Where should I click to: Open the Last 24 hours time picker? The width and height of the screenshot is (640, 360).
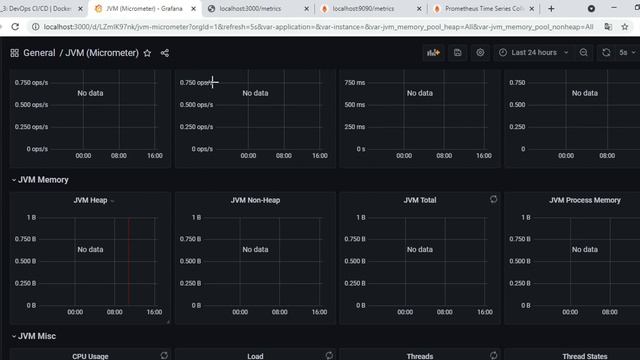(x=533, y=53)
